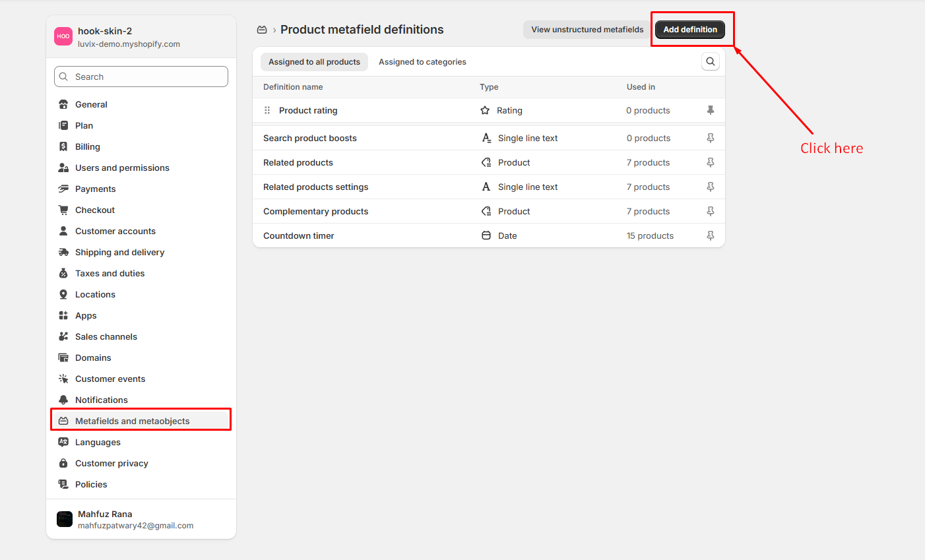Viewport: 925px width, 560px height.
Task: Pin the Search product boosts definition
Action: (711, 138)
